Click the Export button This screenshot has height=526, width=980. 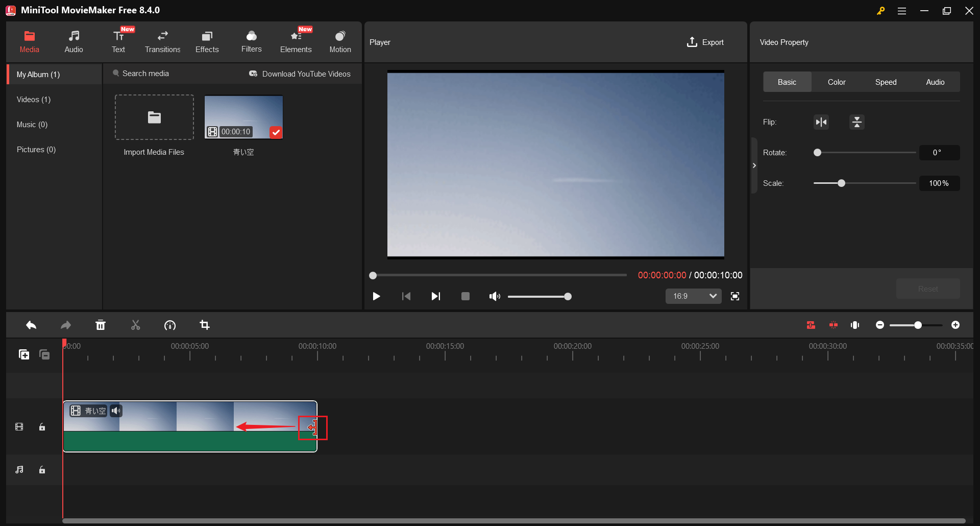tap(705, 42)
